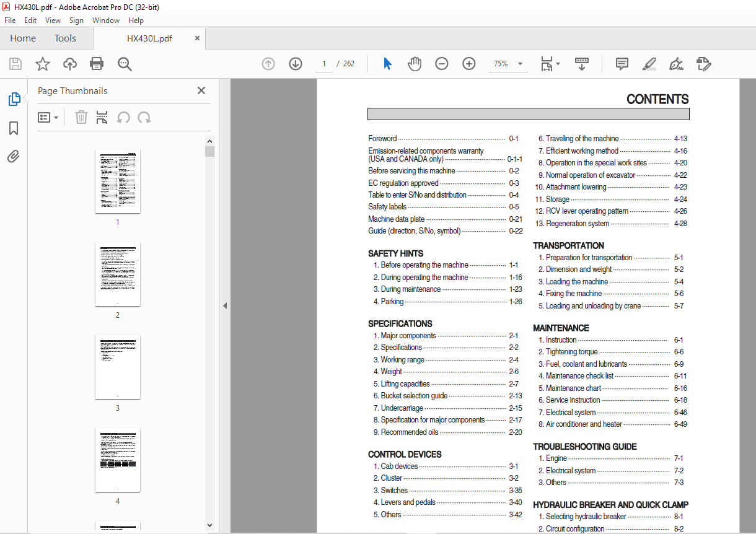Rotate page counterclockwise

click(x=123, y=118)
